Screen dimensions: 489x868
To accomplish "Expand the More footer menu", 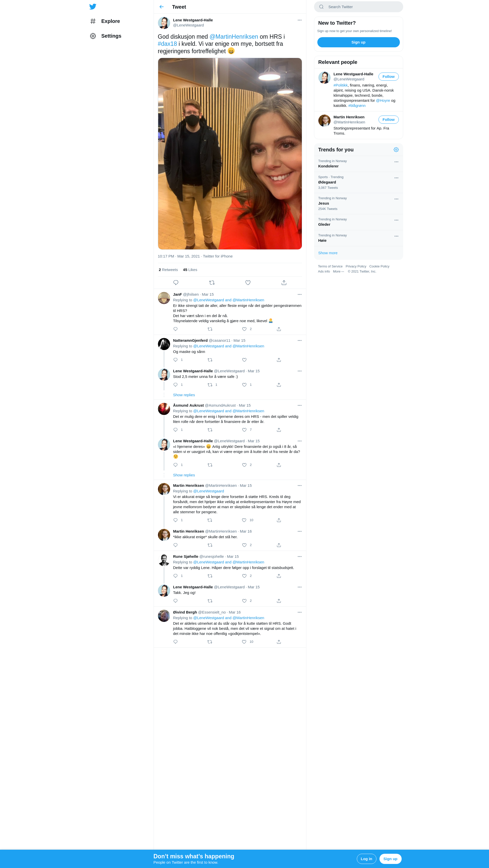I will click(x=338, y=272).
